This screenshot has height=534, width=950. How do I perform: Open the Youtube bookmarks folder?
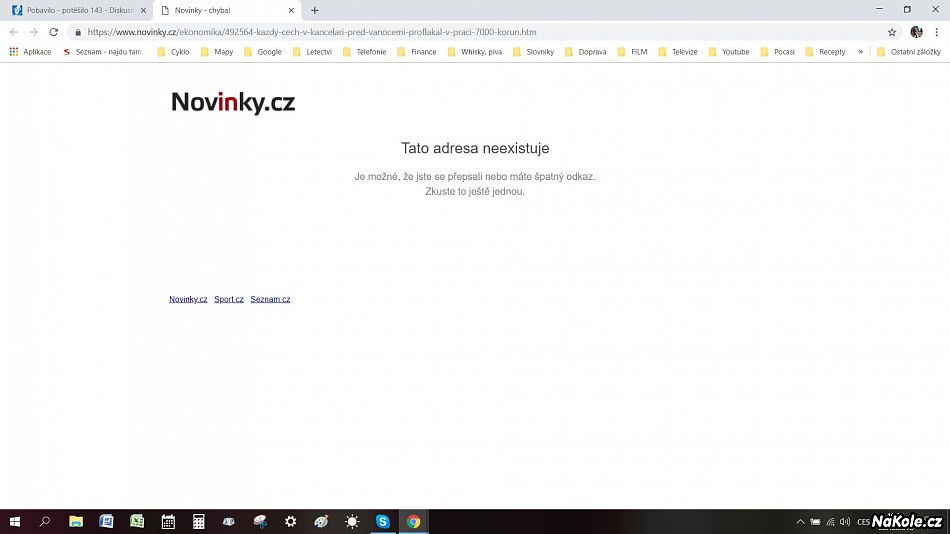coord(729,52)
